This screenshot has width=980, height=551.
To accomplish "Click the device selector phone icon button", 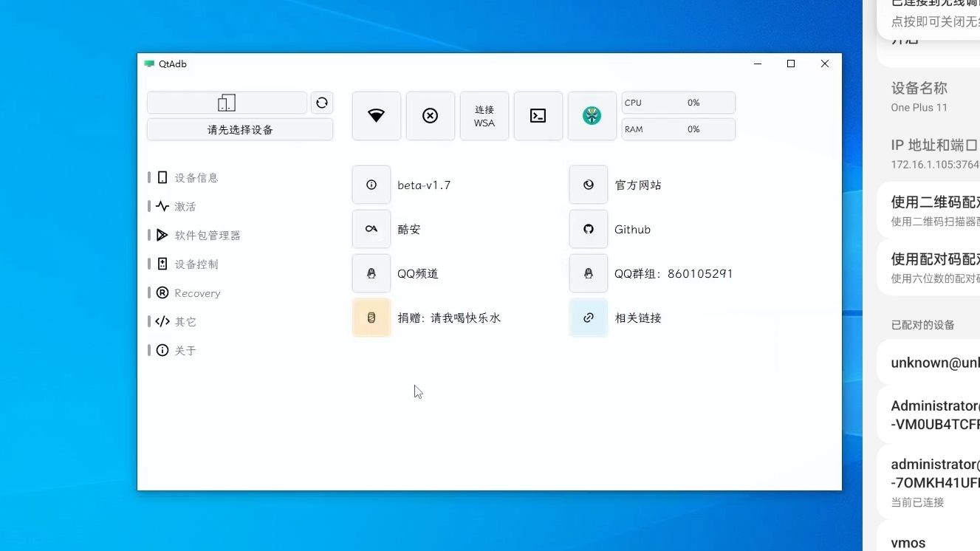I will coord(227,103).
